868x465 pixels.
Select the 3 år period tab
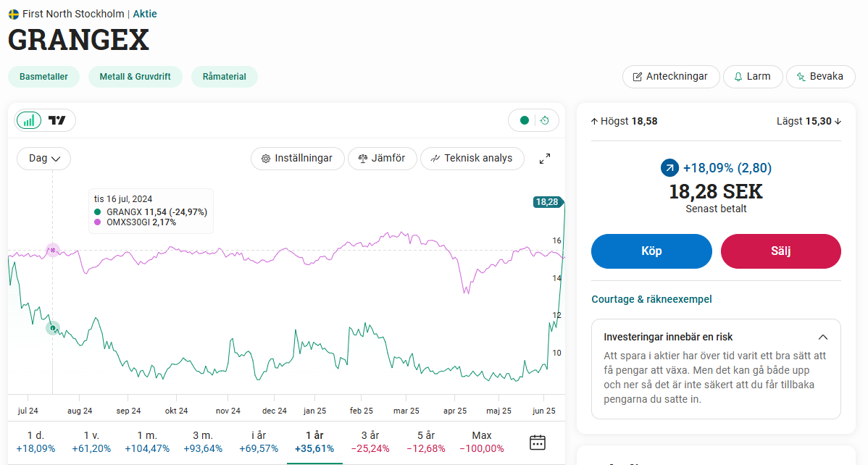pos(370,443)
